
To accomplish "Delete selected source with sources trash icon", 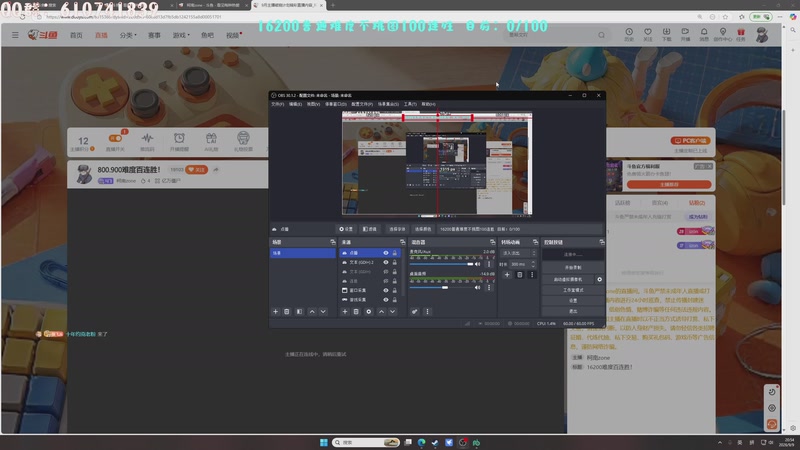I will [356, 311].
